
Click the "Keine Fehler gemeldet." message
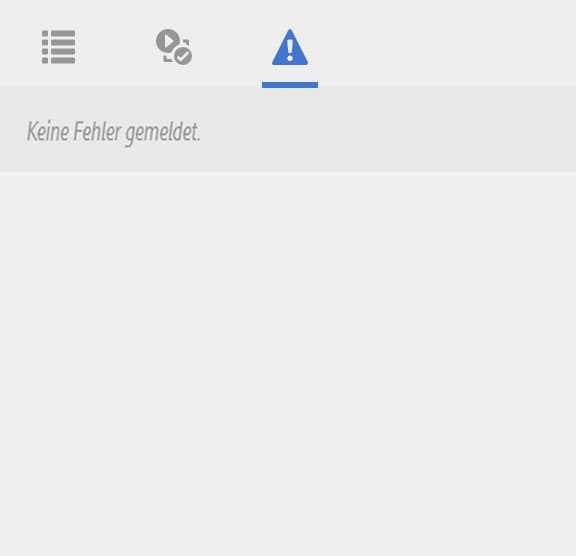pyautogui.click(x=114, y=132)
